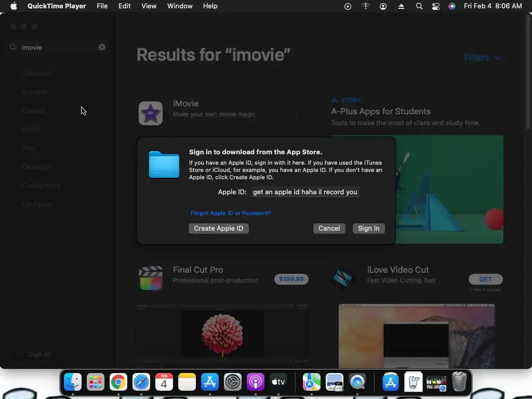Screen dimensions: 532x399
Task: Open Arcade in the sidebar
Action: click(x=34, y=92)
